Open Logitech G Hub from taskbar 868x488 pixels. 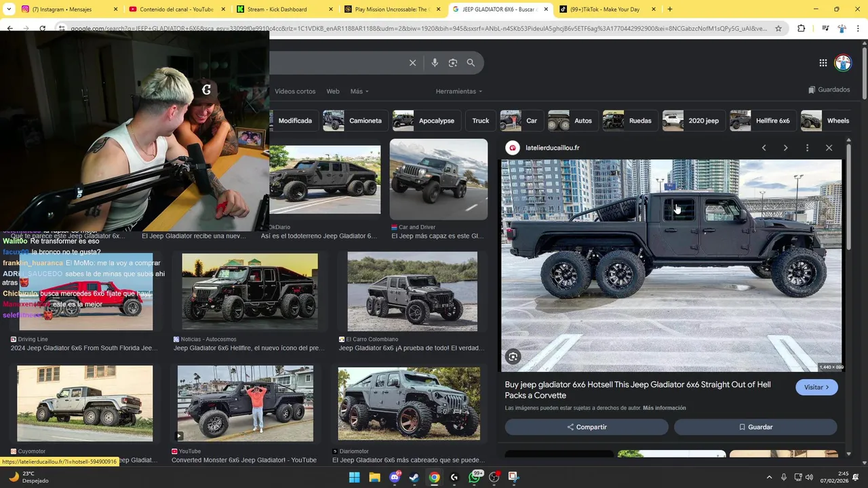(x=454, y=477)
